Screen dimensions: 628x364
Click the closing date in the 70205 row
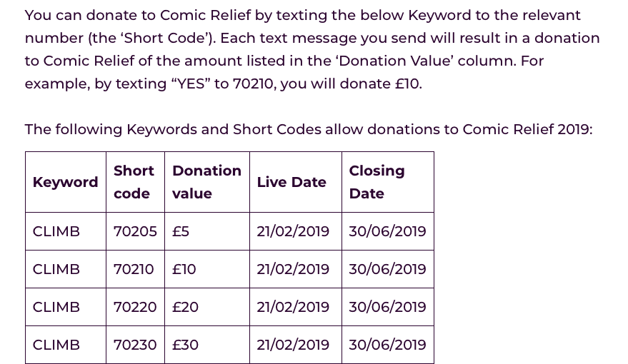[x=387, y=231]
